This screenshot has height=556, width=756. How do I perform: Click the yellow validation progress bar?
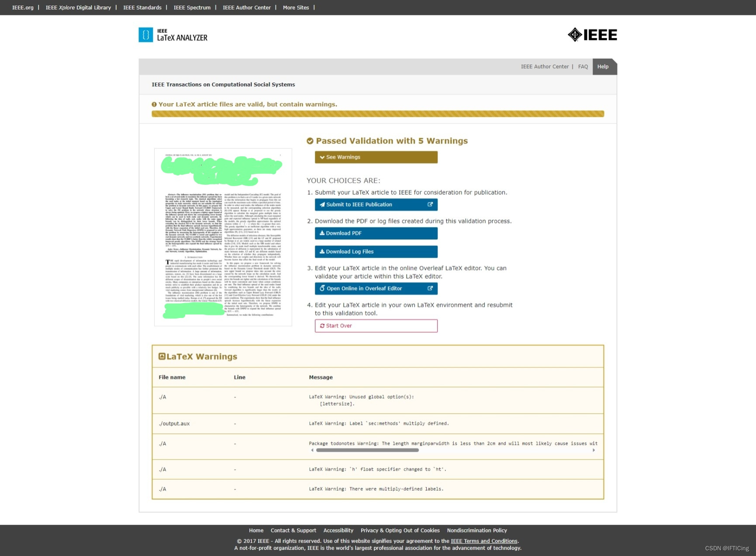(378, 114)
